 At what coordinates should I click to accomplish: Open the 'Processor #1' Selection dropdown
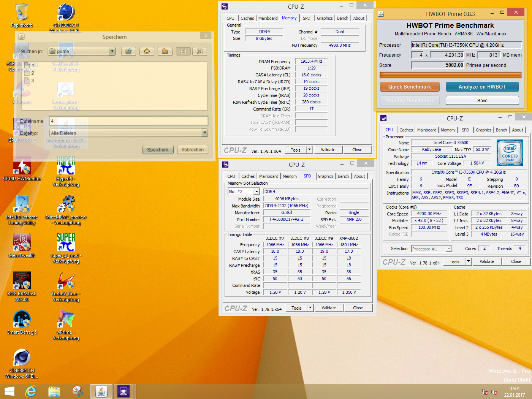click(x=432, y=249)
